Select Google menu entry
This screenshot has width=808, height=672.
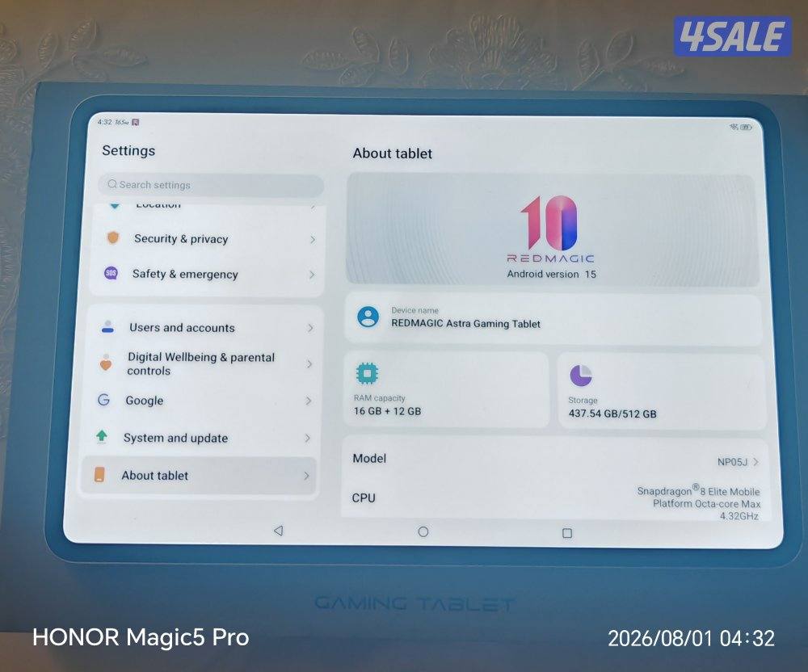pos(203,400)
